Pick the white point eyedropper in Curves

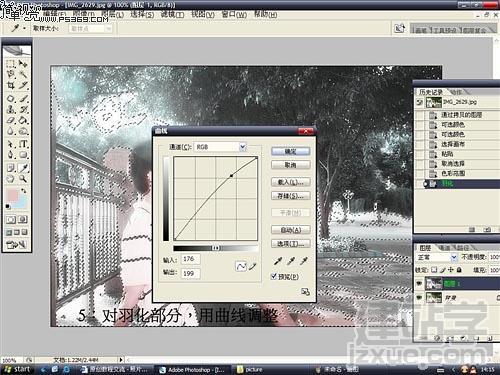303,261
